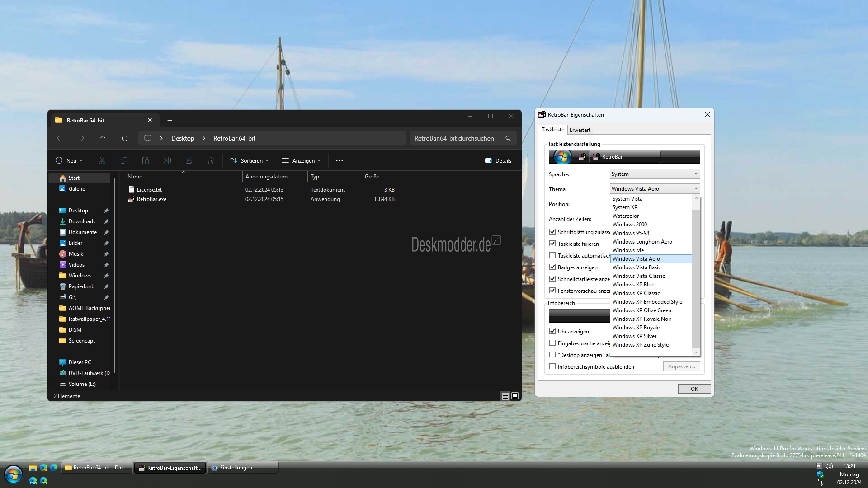Uncheck Taskleiste fixieren
Image resolution: width=868 pixels, height=488 pixels.
(552, 244)
